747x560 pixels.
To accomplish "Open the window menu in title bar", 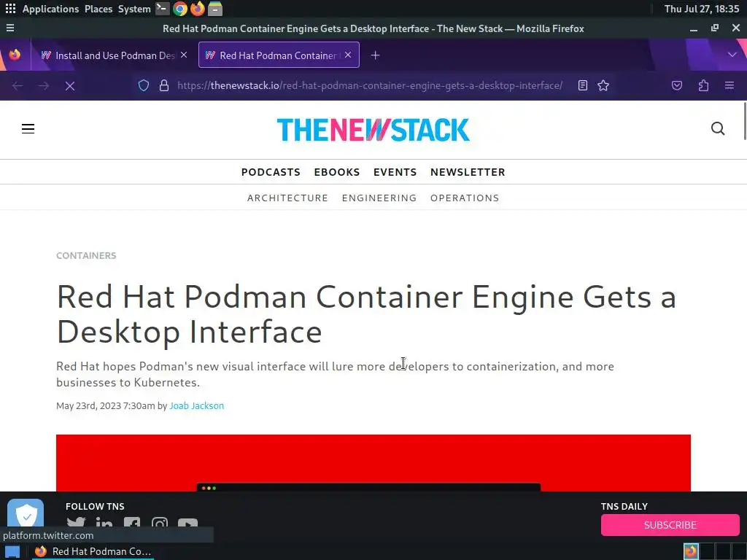I will coord(10,28).
